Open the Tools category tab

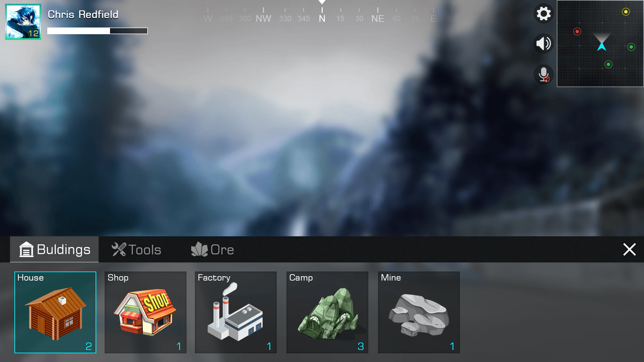click(136, 250)
